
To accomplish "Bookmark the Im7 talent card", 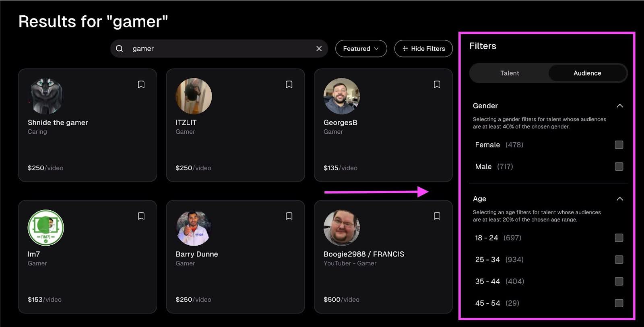I will pyautogui.click(x=141, y=216).
